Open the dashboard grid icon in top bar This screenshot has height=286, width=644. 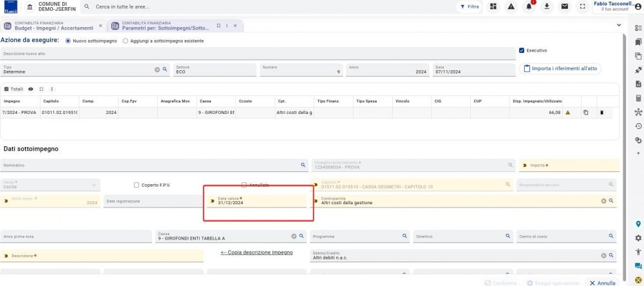click(x=493, y=6)
